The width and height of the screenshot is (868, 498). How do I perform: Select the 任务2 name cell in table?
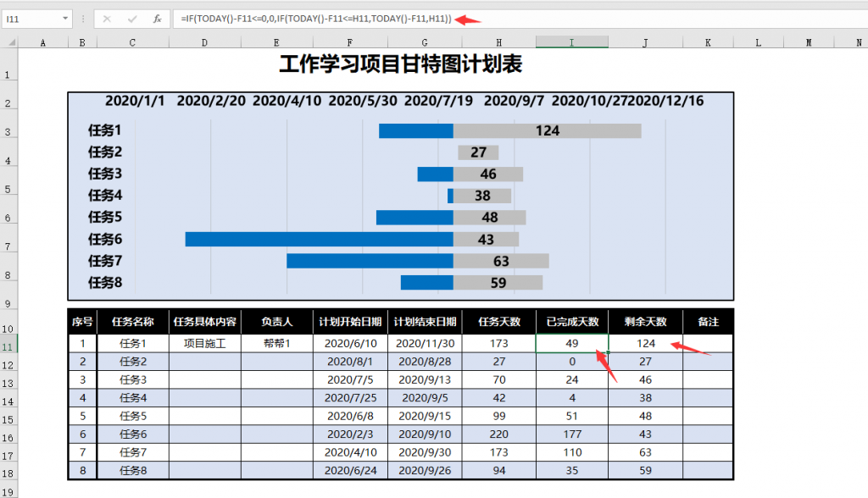point(133,362)
